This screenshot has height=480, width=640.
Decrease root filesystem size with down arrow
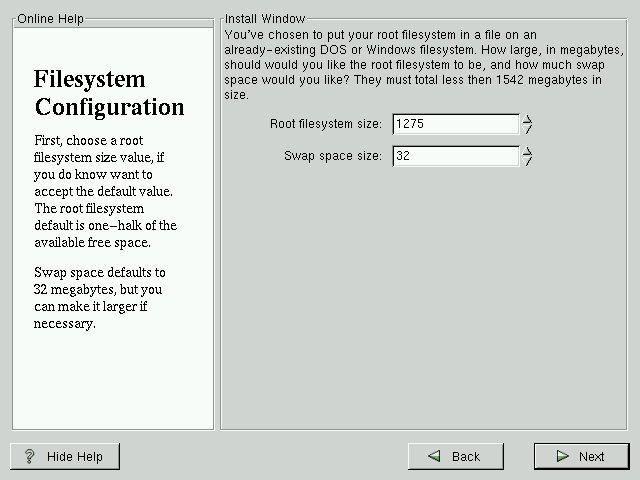coord(528,129)
